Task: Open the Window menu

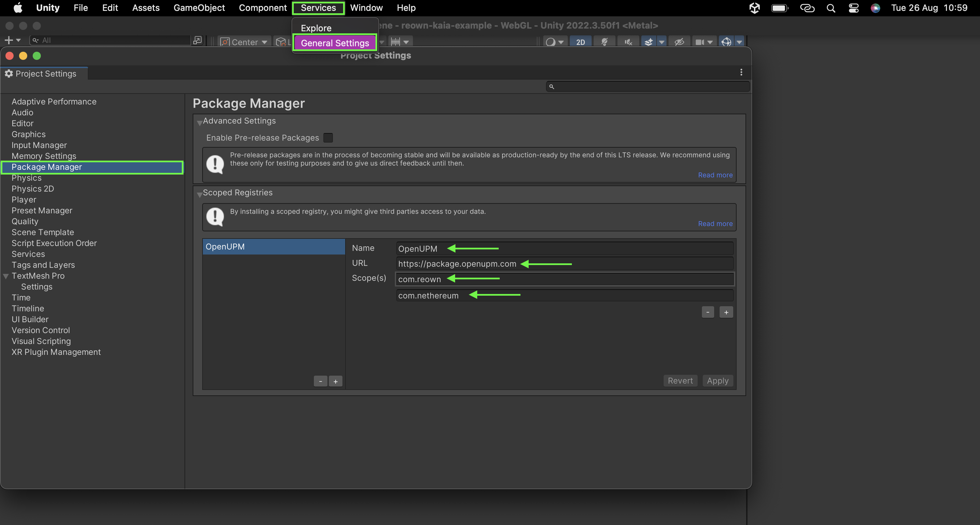Action: (x=366, y=8)
